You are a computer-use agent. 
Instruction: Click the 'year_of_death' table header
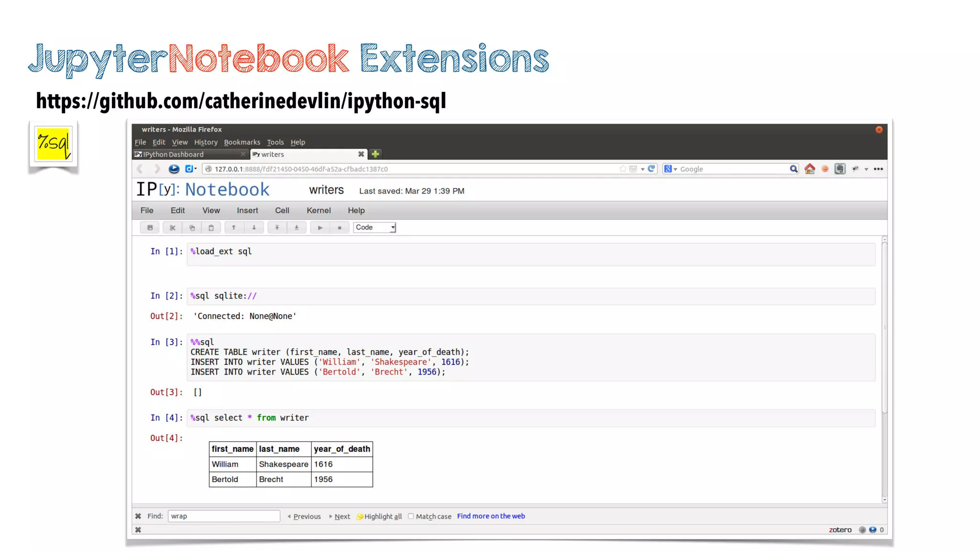click(x=342, y=449)
